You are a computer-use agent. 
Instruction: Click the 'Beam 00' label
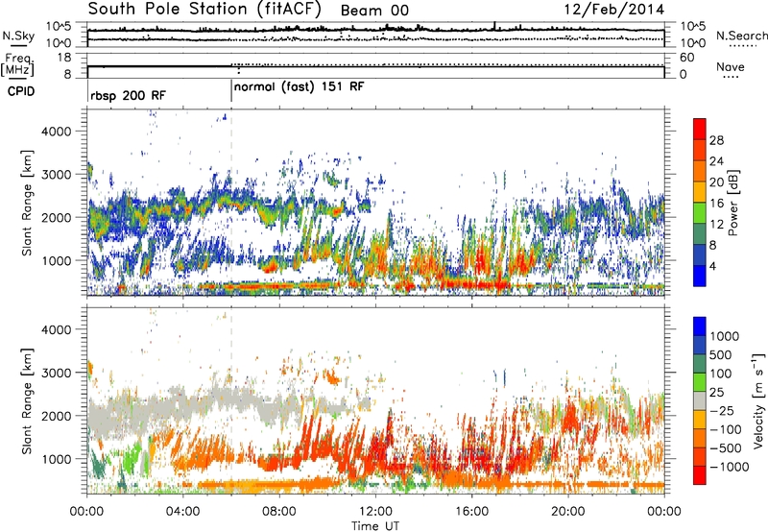point(374,11)
